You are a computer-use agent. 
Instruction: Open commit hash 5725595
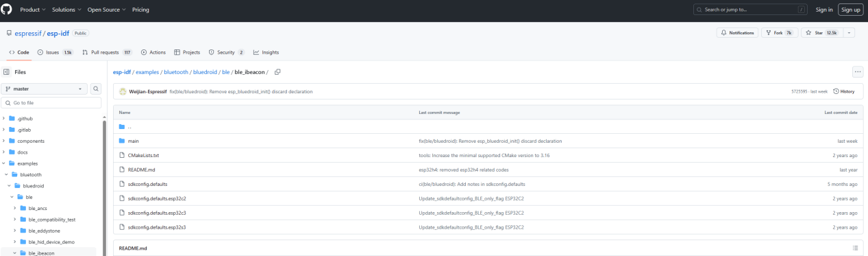pos(799,91)
